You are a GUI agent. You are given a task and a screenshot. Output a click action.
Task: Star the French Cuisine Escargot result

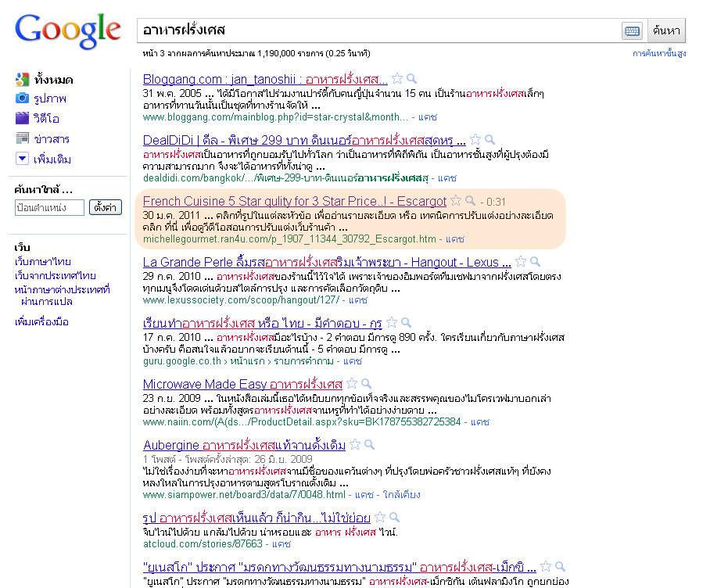tap(456, 200)
